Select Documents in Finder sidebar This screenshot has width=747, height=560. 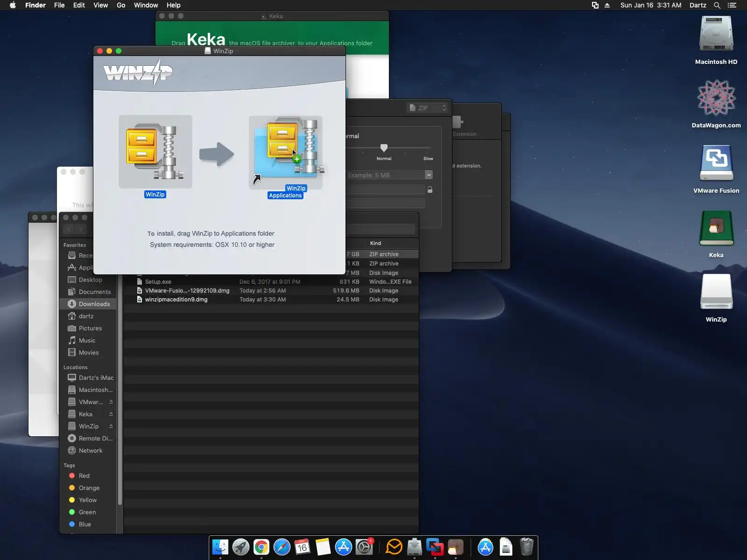(88, 292)
